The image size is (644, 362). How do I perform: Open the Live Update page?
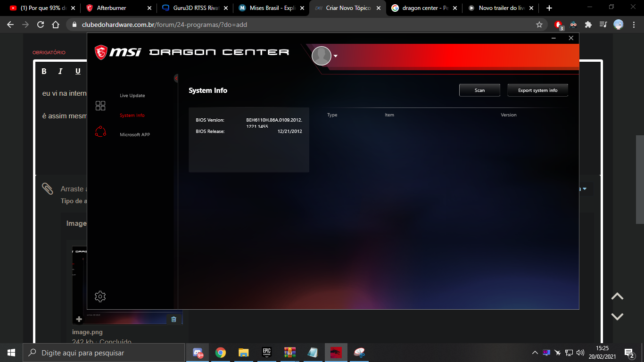pos(132,96)
